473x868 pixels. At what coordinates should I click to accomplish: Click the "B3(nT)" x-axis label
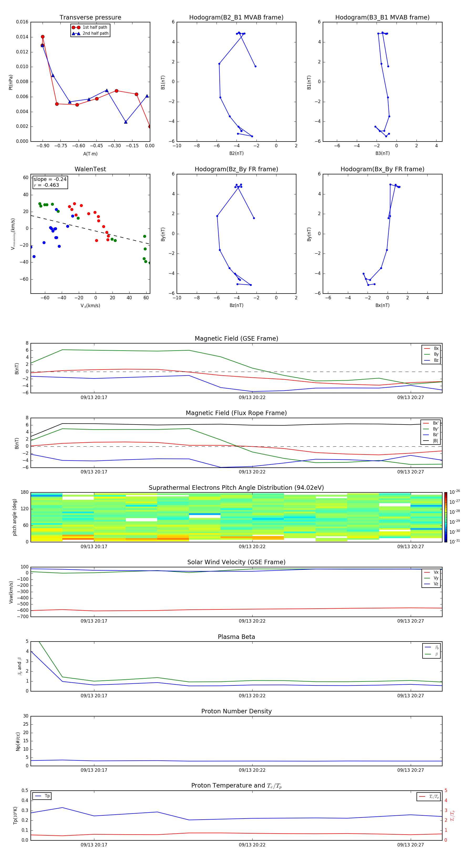[x=382, y=153]
